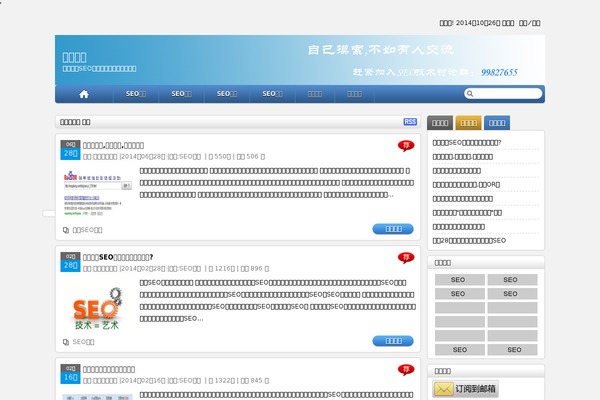Open the sidebar link ending with OR
The image size is (600, 400).
(x=466, y=184)
